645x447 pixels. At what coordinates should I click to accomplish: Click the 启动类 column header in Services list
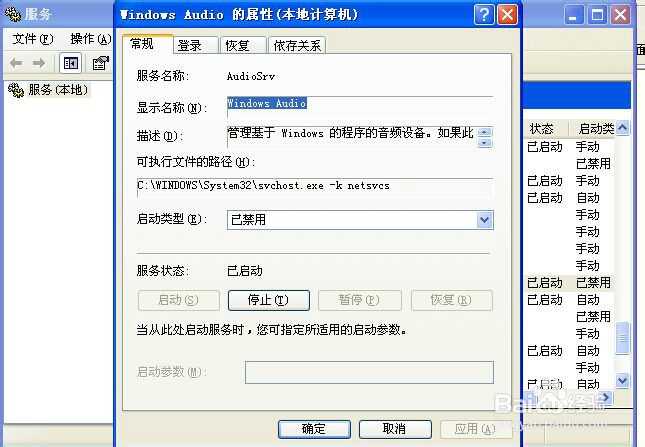click(x=592, y=129)
